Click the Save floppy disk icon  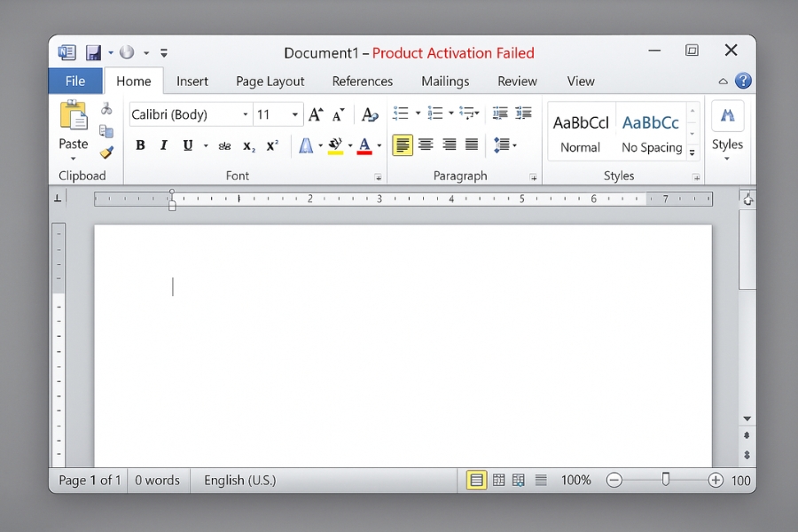93,52
